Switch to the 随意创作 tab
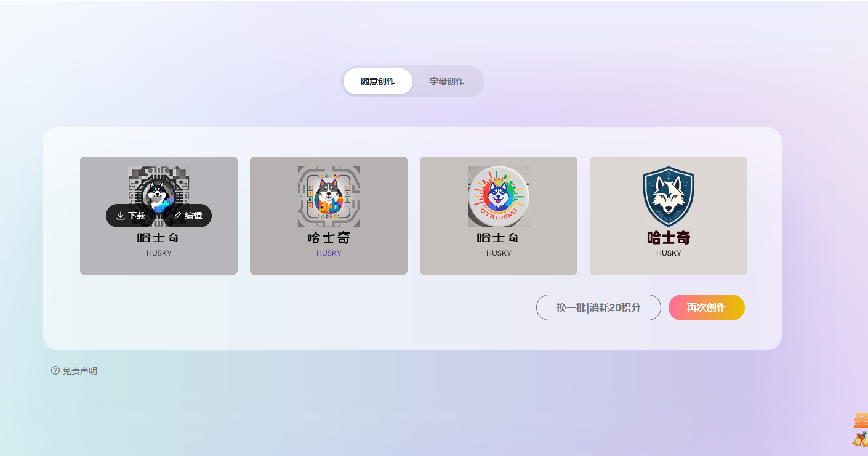Screen dimensions: 868x456 coord(378,81)
